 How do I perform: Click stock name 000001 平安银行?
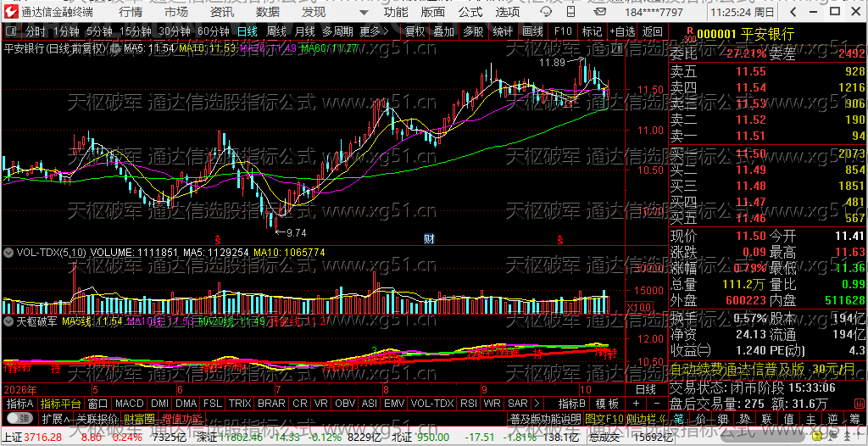coord(746,35)
